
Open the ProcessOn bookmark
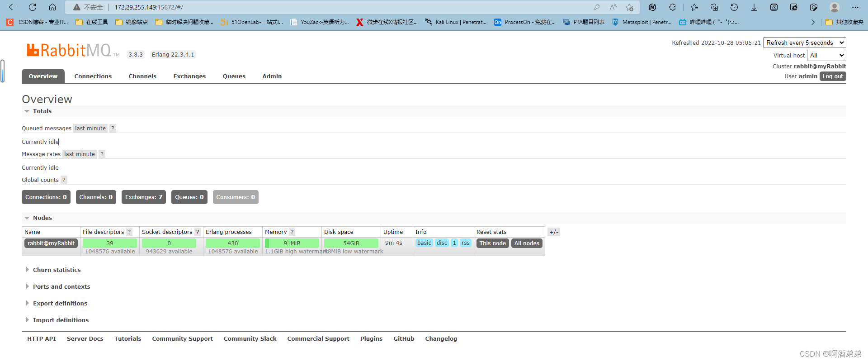pos(525,22)
